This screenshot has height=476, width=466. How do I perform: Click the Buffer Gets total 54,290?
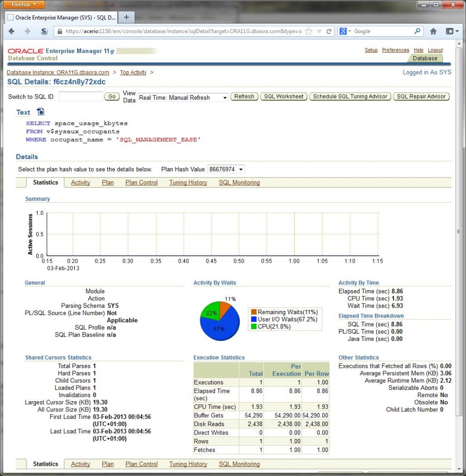click(x=253, y=415)
